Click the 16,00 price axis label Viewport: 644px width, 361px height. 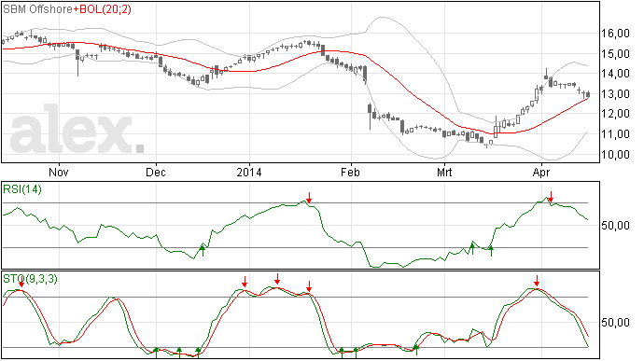pyautogui.click(x=615, y=34)
